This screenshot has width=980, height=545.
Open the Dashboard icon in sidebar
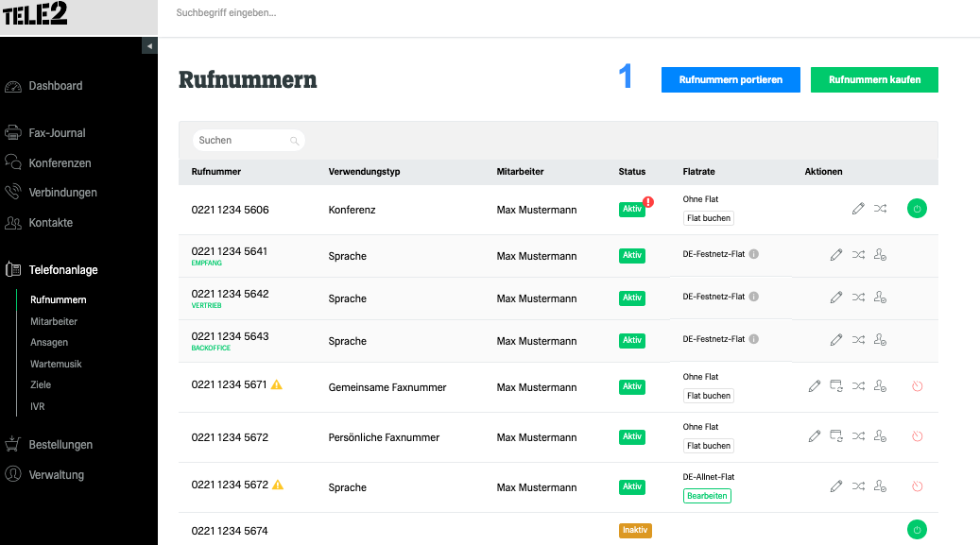pyautogui.click(x=13, y=86)
